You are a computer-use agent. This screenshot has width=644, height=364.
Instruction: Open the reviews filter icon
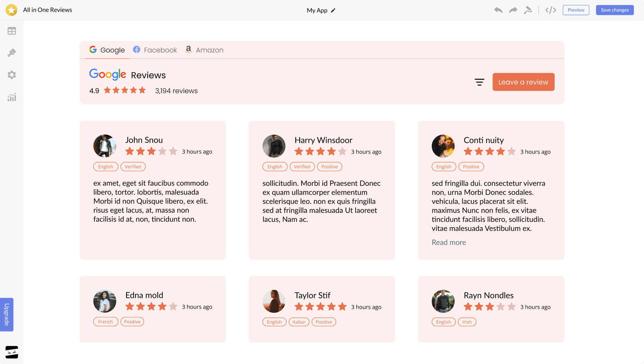[x=479, y=82]
